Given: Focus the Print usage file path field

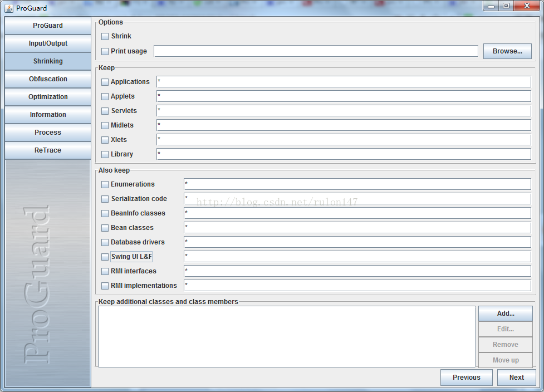Looking at the screenshot, I should [316, 51].
